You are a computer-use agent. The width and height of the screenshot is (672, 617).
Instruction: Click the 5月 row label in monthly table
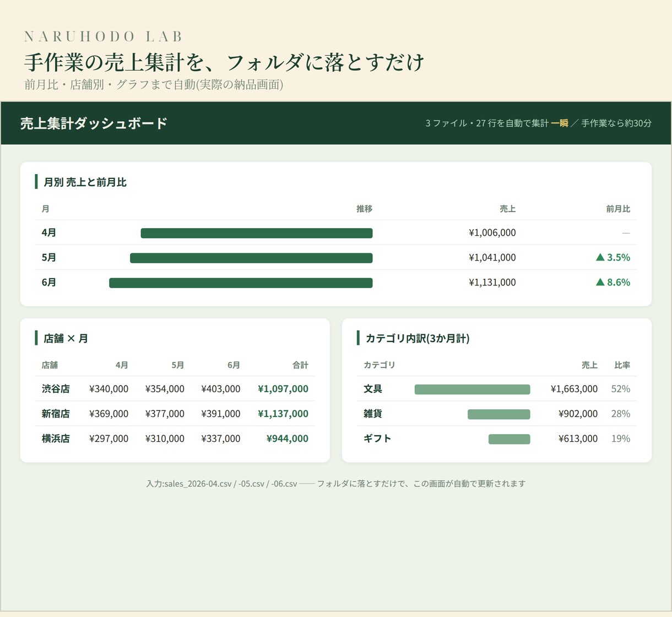click(x=49, y=257)
